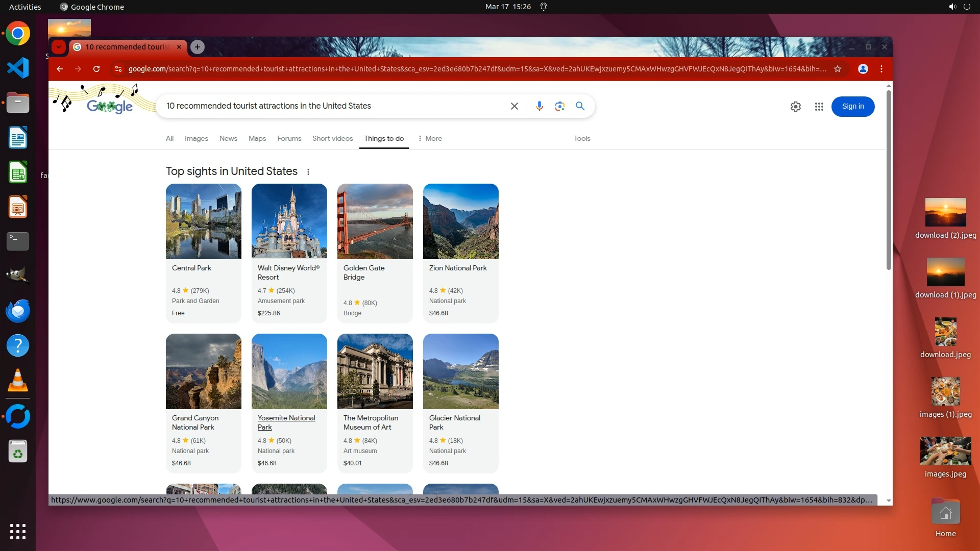The image size is (980, 551).
Task: Click the page vertical scrollbar
Action: point(889,179)
